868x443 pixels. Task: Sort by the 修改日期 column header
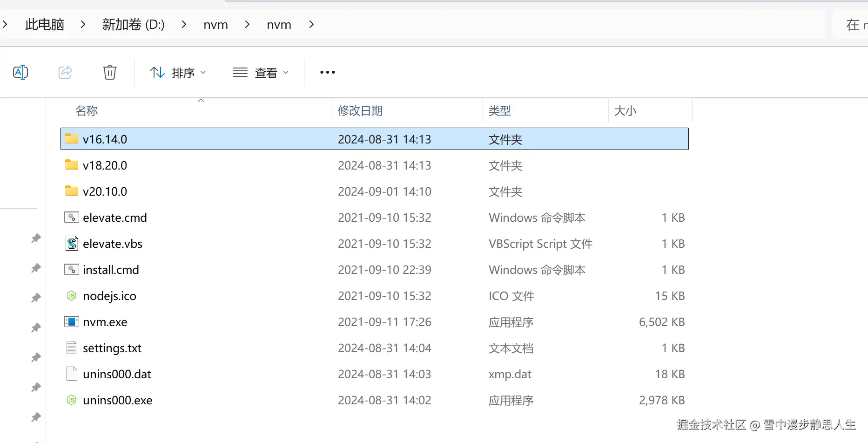click(x=360, y=111)
